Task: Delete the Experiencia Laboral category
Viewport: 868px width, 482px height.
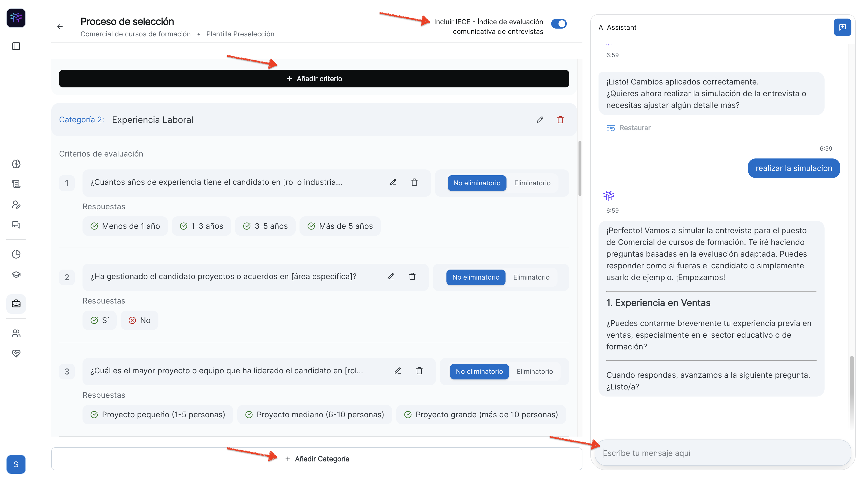Action: tap(560, 120)
